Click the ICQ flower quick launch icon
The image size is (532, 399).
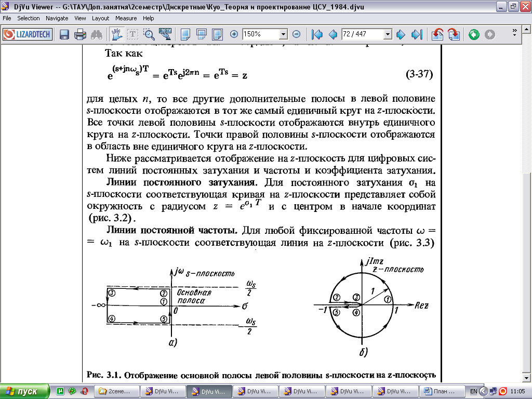pyautogui.click(x=72, y=391)
